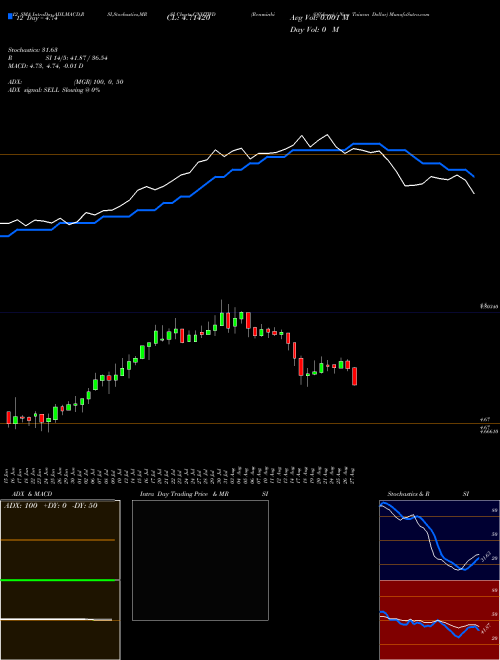
Task: Click 'Intra Day Trading Price & MR' title
Action: click(x=184, y=494)
